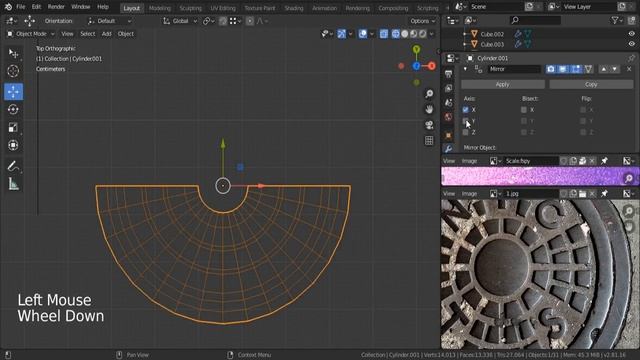This screenshot has height=360, width=640.
Task: Open the World properties tab
Action: (x=448, y=118)
